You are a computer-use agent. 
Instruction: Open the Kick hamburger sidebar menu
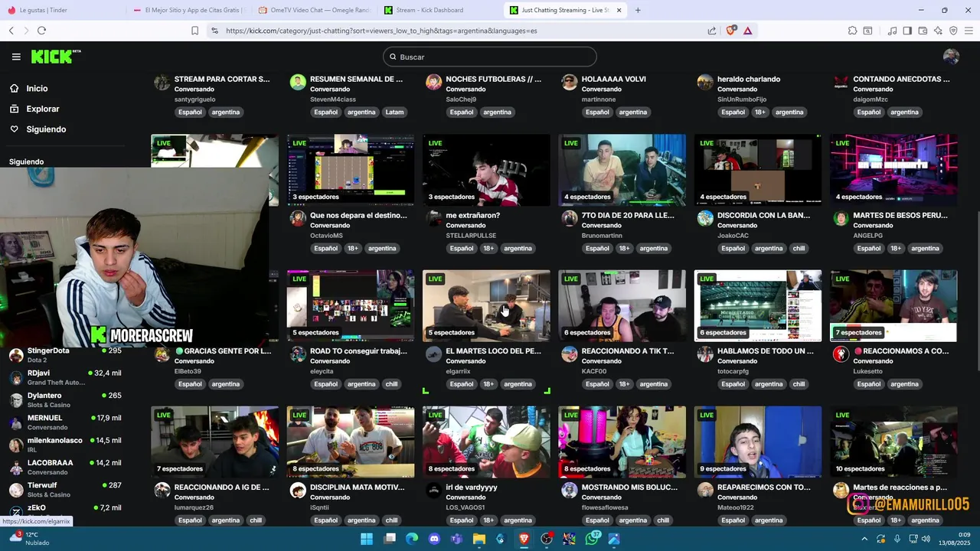pos(16,57)
